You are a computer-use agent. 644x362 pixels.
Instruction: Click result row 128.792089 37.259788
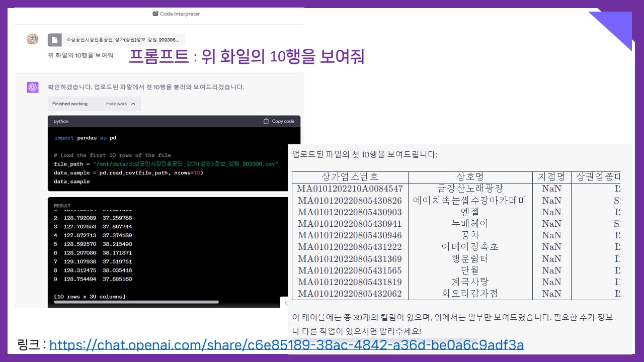[93, 218]
